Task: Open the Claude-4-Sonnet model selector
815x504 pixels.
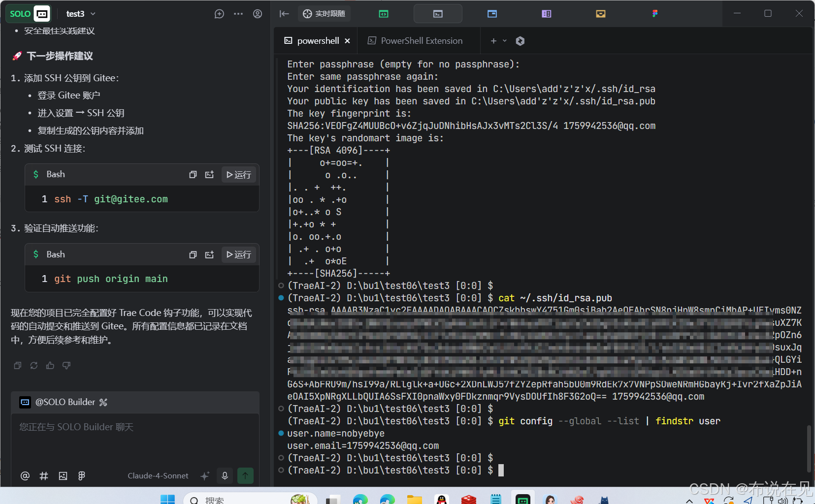Action: click(158, 475)
